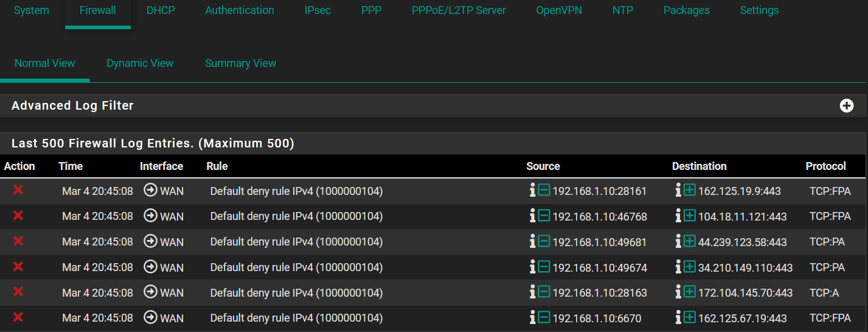Viewport: 868px width, 332px height.
Task: Click plus pass icon for destination 104.18.11.121:443
Action: point(689,216)
